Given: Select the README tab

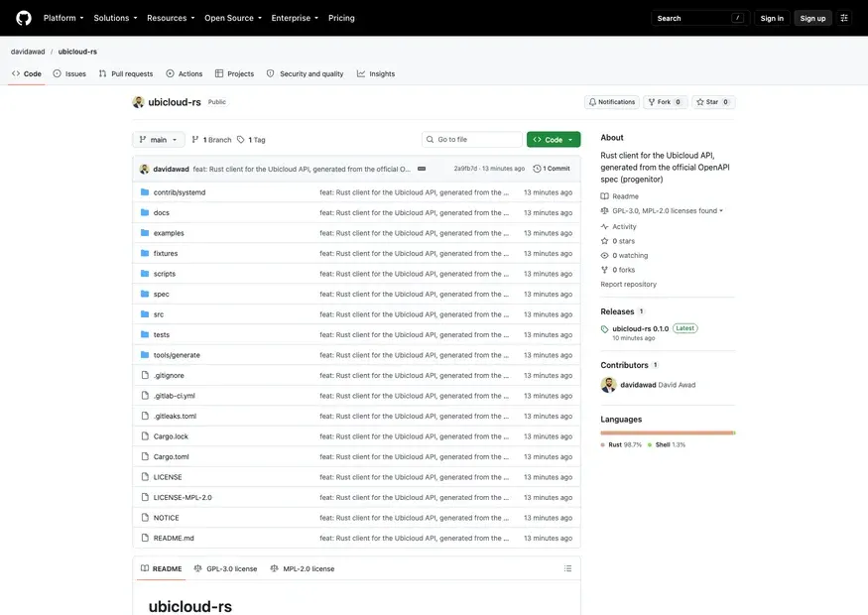Looking at the screenshot, I should tap(161, 568).
